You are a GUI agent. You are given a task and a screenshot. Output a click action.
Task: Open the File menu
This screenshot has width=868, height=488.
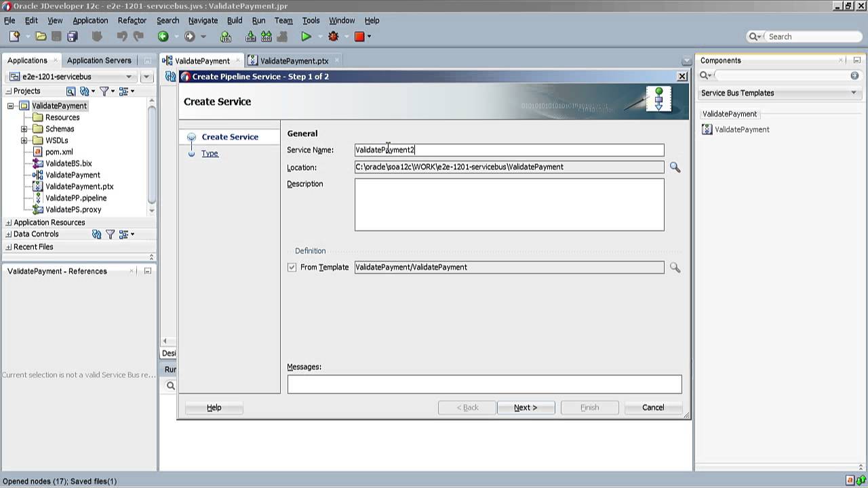click(9, 20)
